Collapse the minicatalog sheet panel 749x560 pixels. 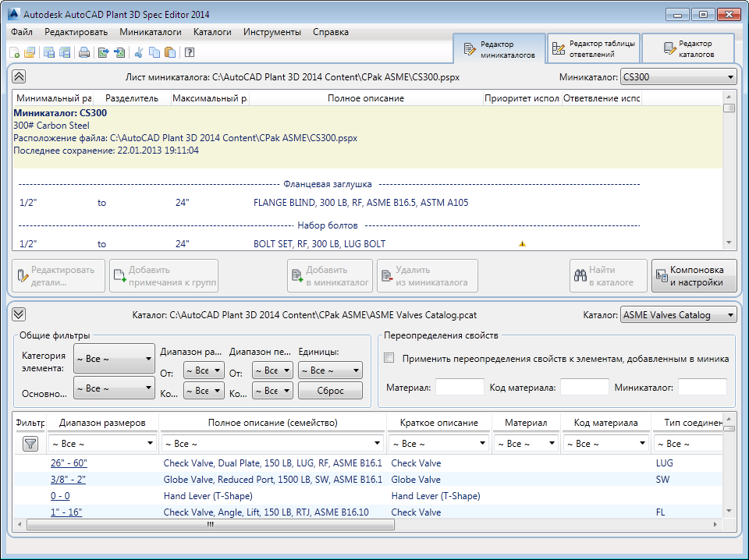point(19,76)
